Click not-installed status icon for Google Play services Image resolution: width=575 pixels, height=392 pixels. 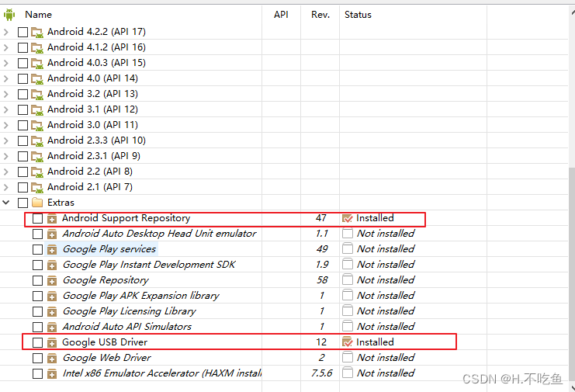click(348, 248)
